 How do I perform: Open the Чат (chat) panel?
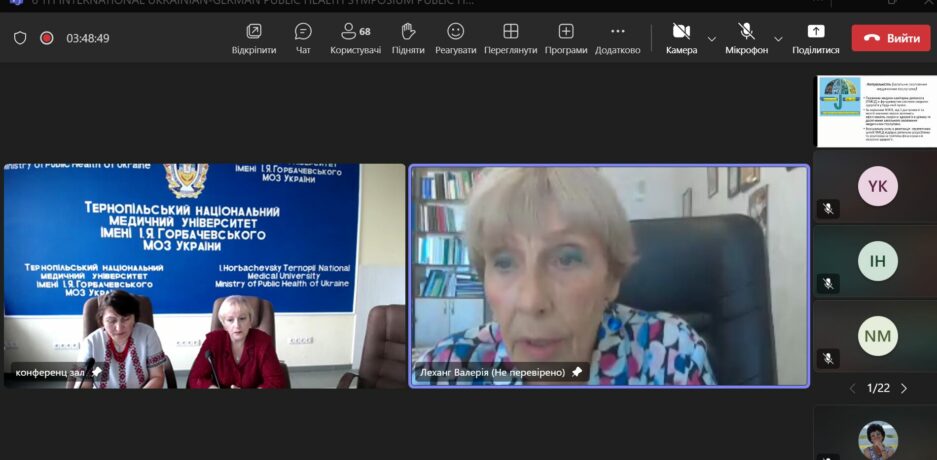[x=303, y=38]
